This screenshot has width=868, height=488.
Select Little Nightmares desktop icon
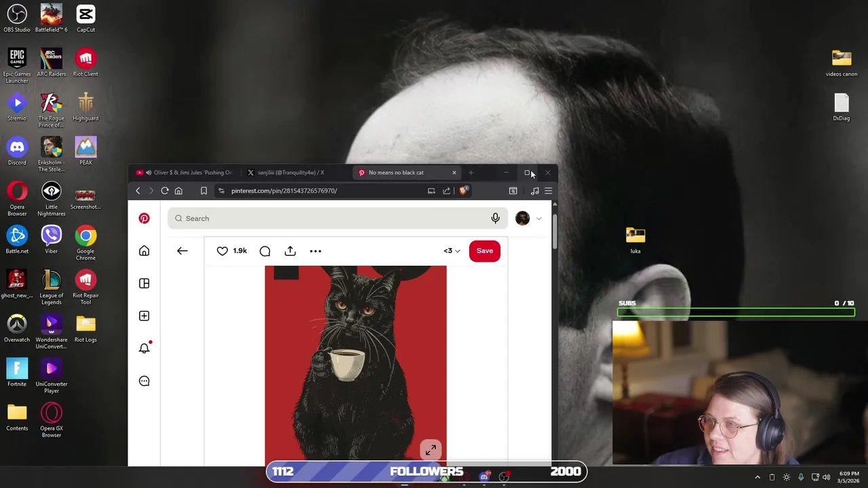pyautogui.click(x=52, y=198)
